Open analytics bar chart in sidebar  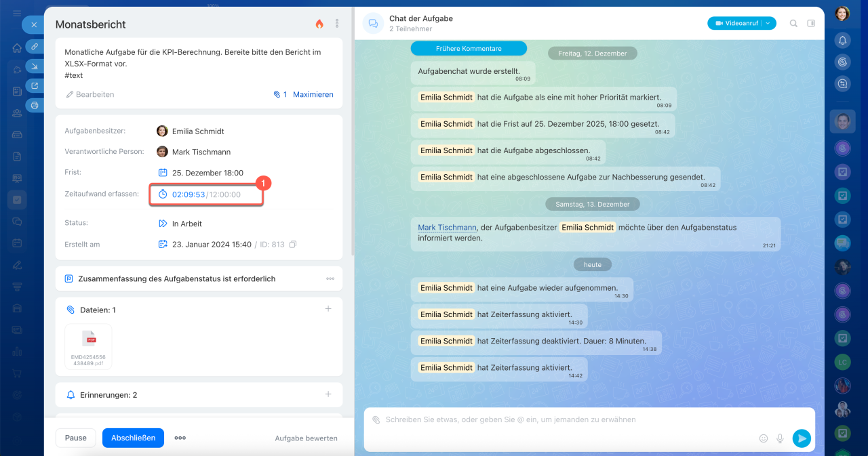(17, 352)
